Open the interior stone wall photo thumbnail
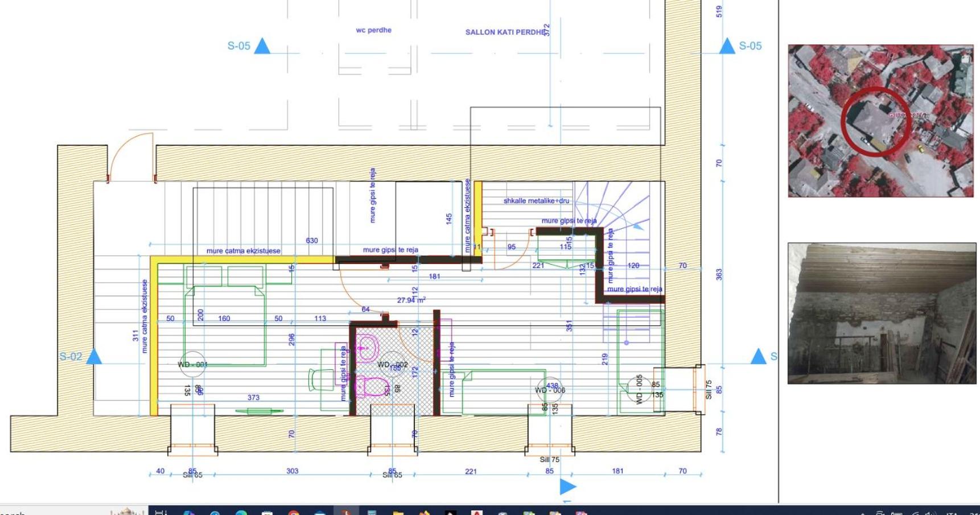This screenshot has height=515, width=980. tap(882, 314)
